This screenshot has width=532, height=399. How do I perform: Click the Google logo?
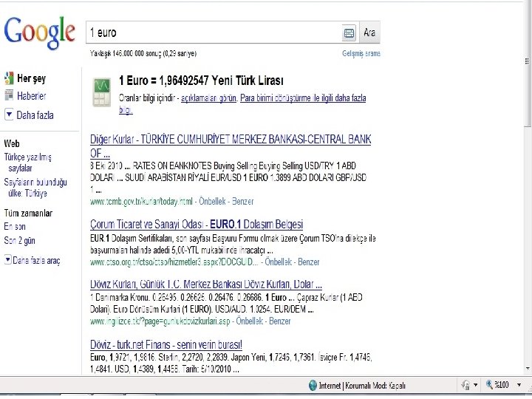[39, 33]
